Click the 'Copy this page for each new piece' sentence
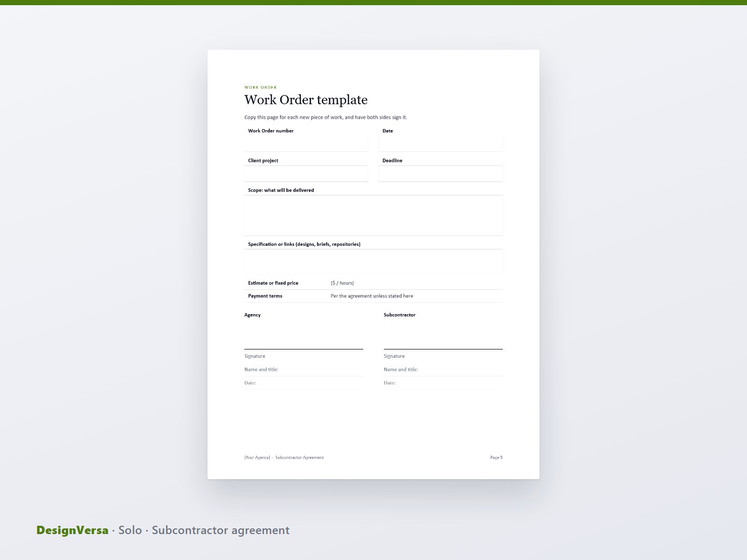Viewport: 747px width, 560px height. pyautogui.click(x=326, y=117)
